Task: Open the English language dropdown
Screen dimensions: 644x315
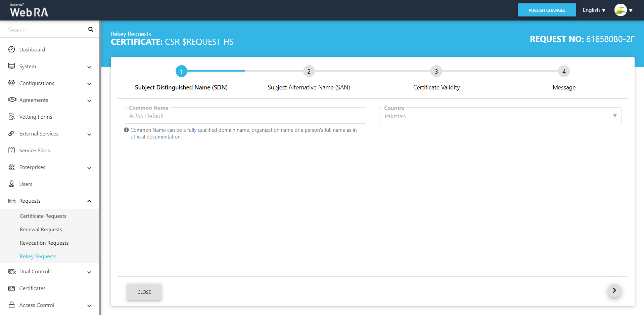Action: (594, 10)
